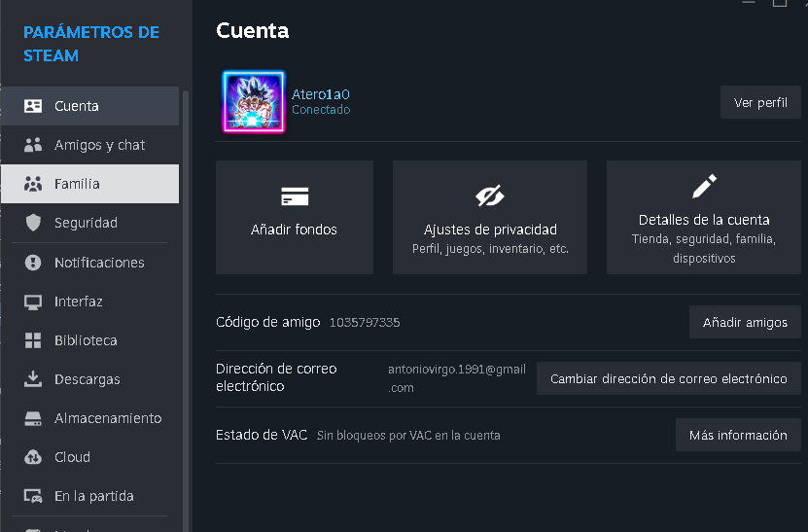The height and width of the screenshot is (532, 808).
Task: Go to Descargas settings
Action: 90,379
